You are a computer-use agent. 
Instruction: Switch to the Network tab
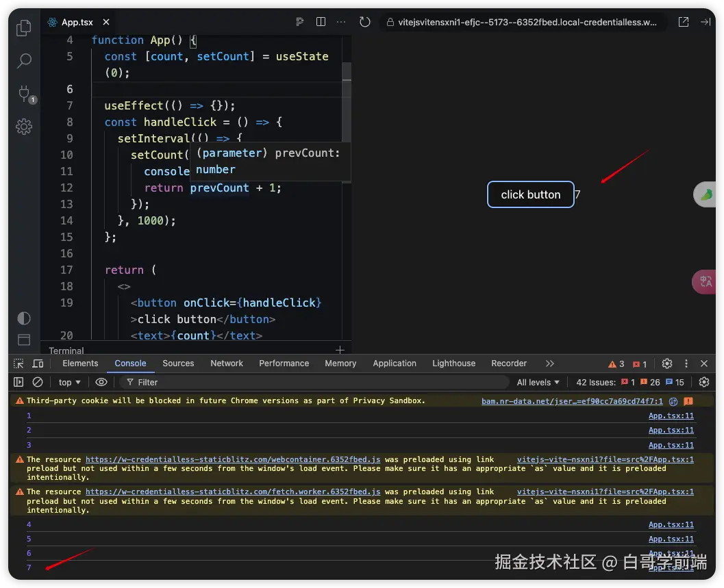tap(227, 363)
